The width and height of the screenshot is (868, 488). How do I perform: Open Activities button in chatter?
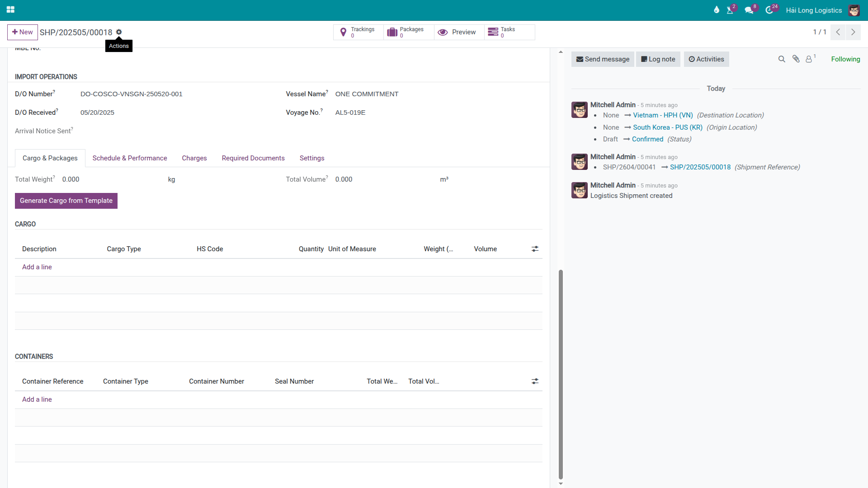[x=706, y=59]
